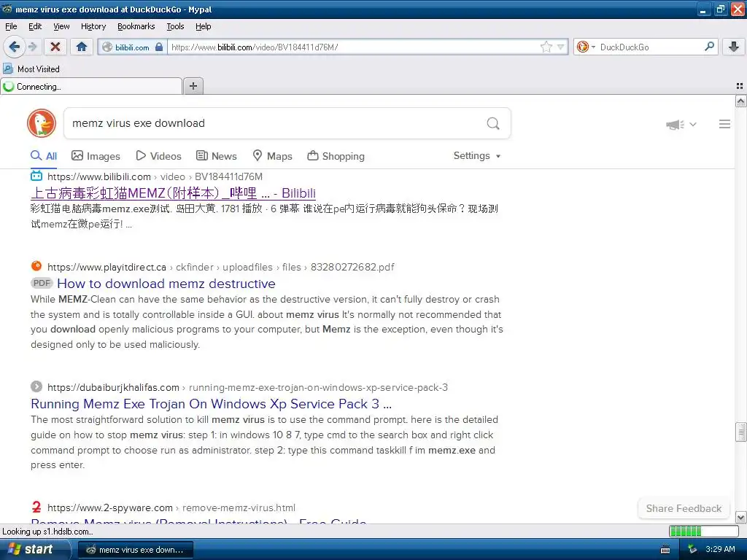Click the network connection tray icon
Image resolution: width=747 pixels, height=560 pixels.
[692, 550]
